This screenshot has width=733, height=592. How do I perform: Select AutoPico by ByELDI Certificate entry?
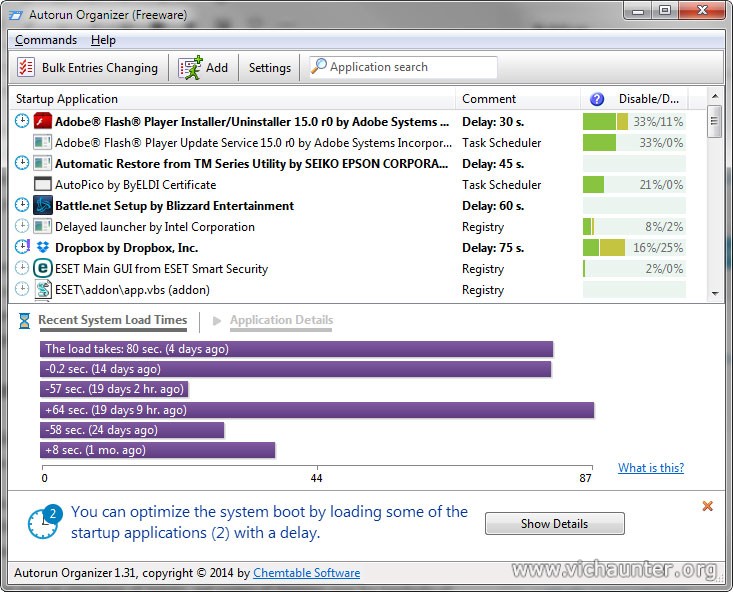[136, 185]
